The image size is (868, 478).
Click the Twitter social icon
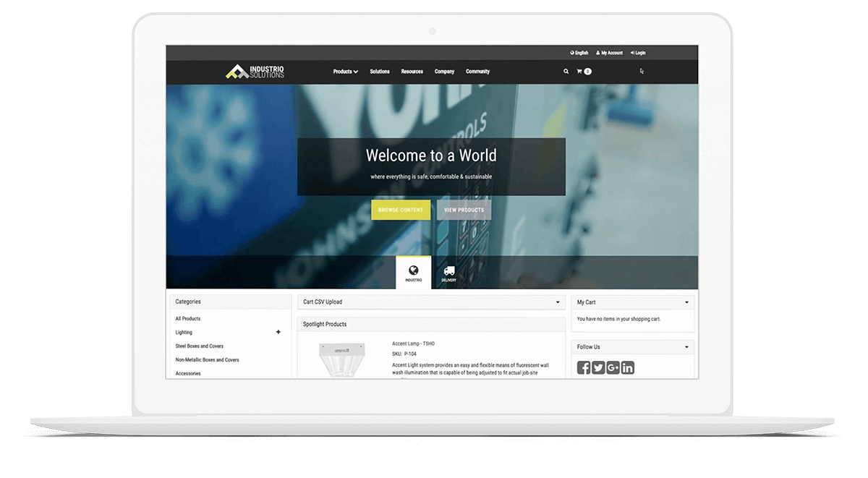tap(597, 367)
